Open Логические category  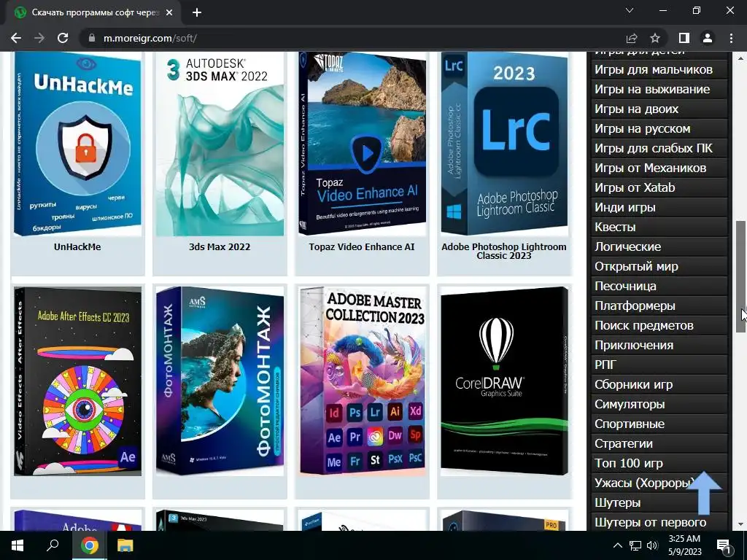pos(659,246)
